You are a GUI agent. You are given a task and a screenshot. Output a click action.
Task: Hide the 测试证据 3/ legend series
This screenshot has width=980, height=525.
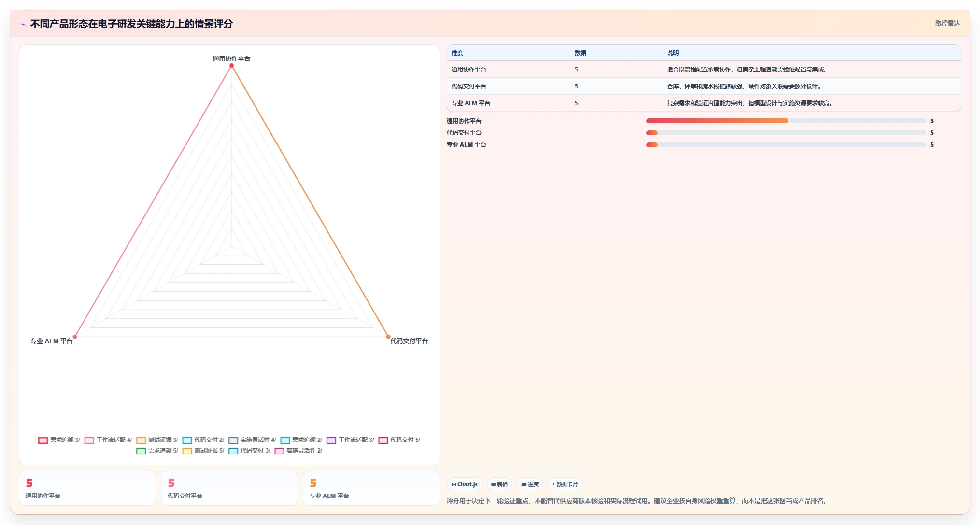(157, 440)
